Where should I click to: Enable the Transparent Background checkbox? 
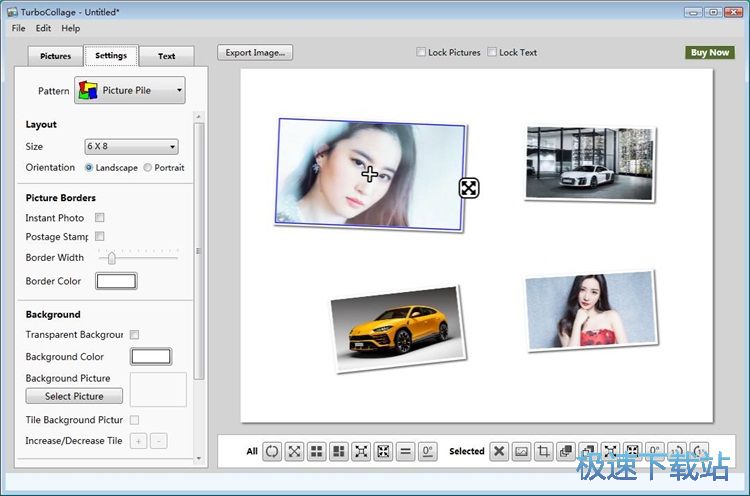tap(135, 335)
